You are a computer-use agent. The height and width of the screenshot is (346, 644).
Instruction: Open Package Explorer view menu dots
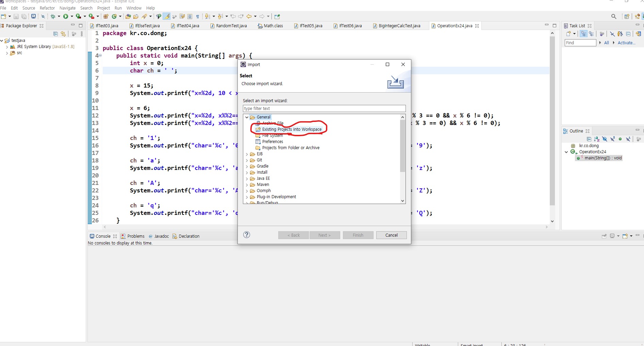(82, 34)
